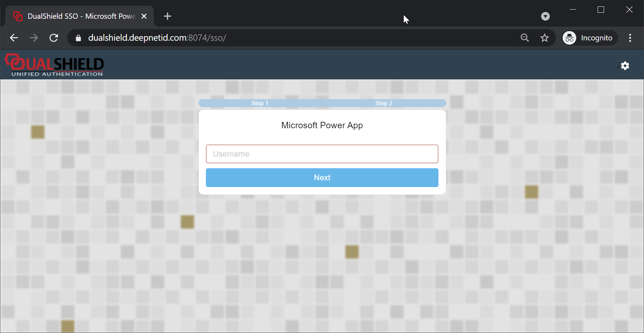
Task: Bookmark this page with the star icon
Action: (x=544, y=38)
